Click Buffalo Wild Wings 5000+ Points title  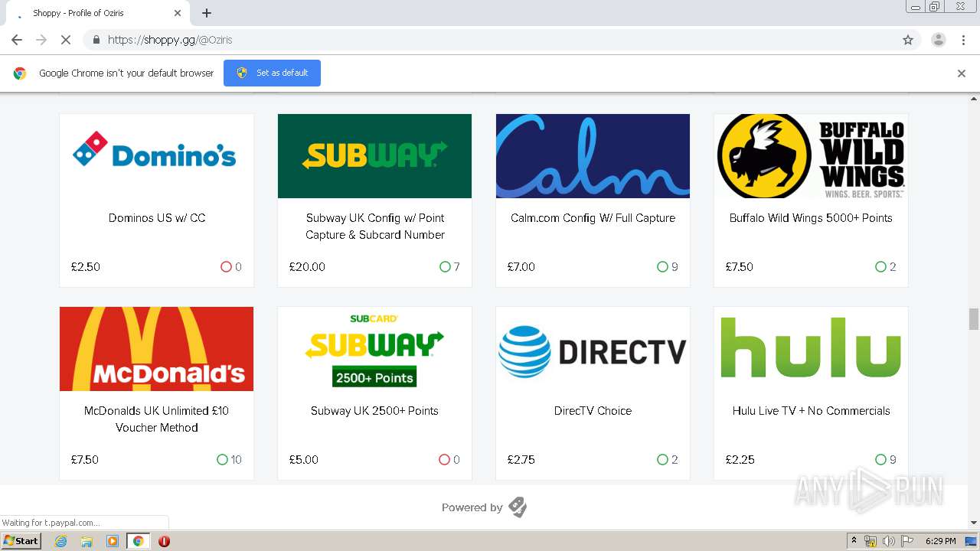[811, 218]
